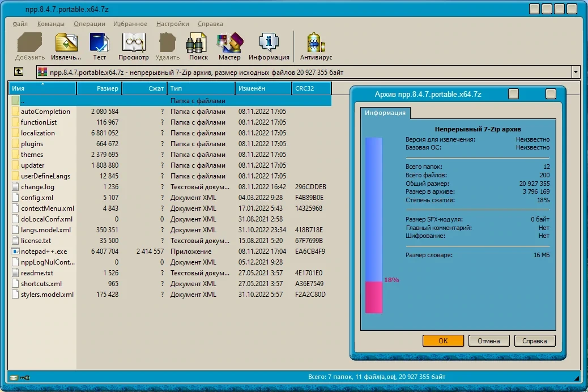Select the Информация tab in dialog
Viewport: 588px width, 392px height.
[385, 113]
